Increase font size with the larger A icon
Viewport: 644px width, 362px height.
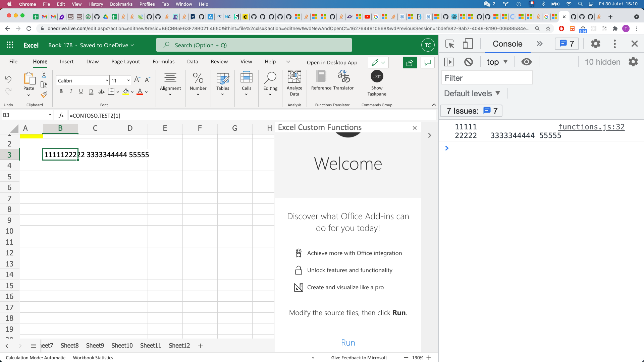click(137, 80)
